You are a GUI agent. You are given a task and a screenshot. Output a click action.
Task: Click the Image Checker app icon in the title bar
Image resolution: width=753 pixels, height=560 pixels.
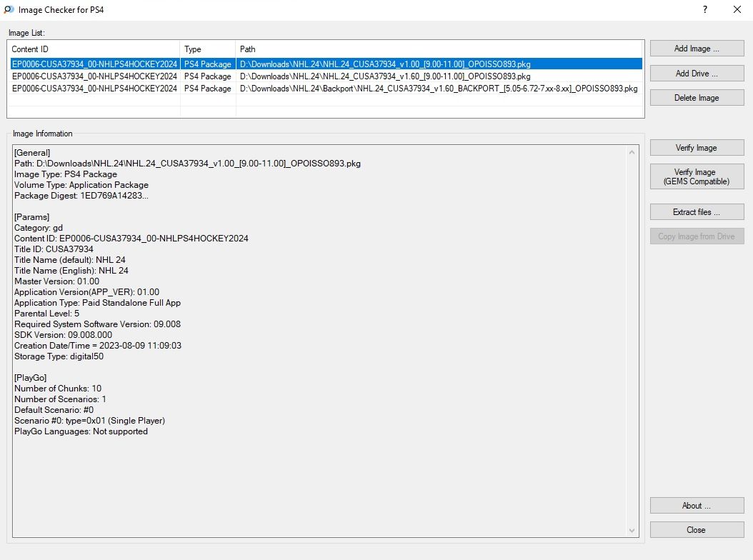tap(9, 9)
